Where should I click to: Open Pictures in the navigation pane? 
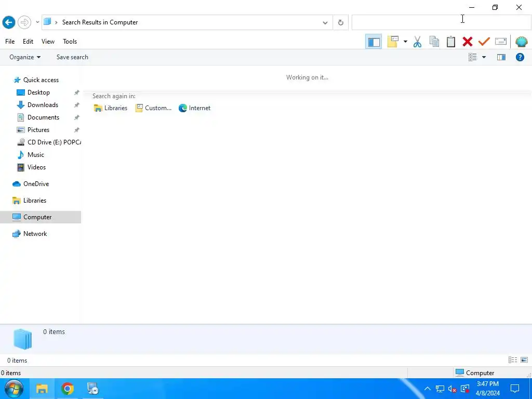point(38,129)
